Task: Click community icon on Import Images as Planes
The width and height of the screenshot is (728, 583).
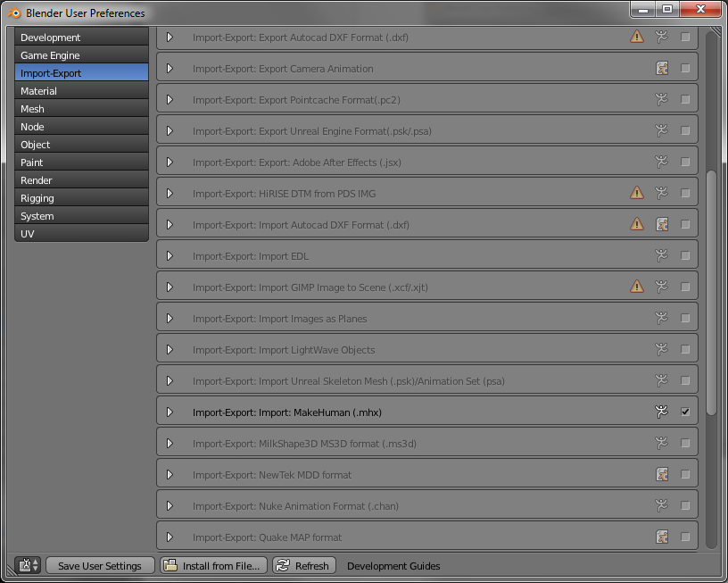Action: coord(662,318)
